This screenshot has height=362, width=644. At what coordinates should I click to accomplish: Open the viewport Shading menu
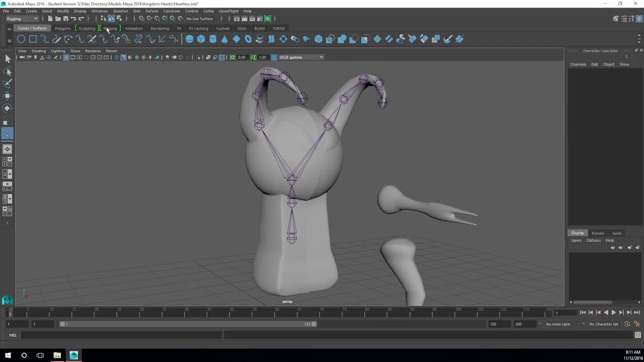(x=39, y=51)
